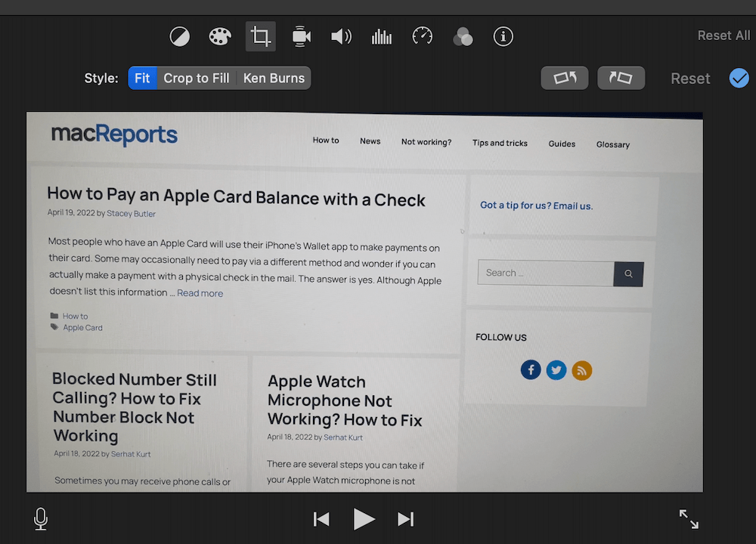Open the Guides menu item
This screenshot has width=756, height=544.
562,144
